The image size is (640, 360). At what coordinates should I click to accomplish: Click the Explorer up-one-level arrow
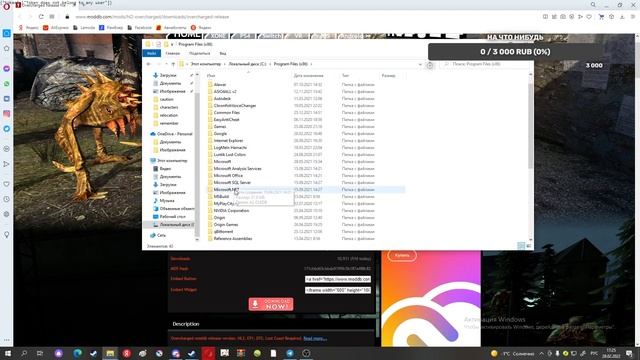click(173, 64)
